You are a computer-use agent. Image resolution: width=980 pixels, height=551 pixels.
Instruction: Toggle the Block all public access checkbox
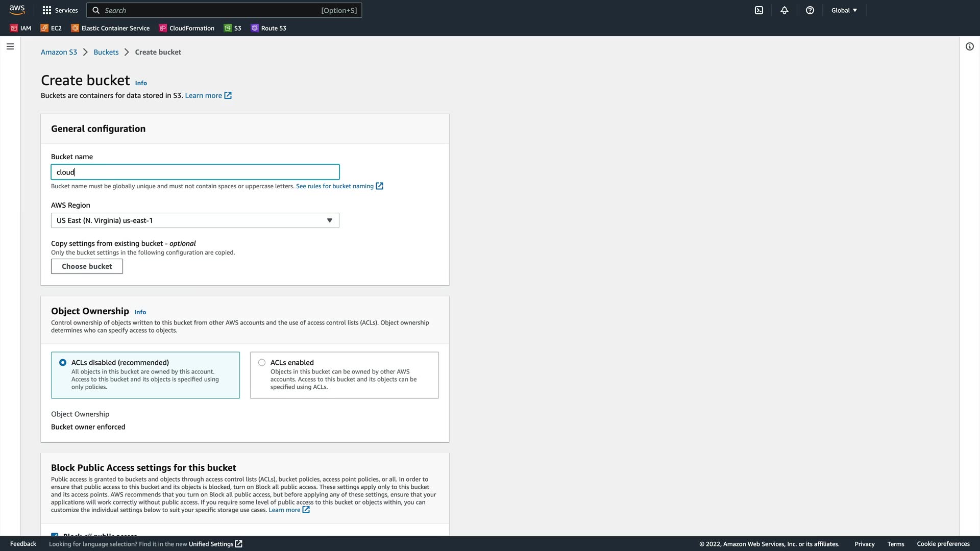point(55,535)
